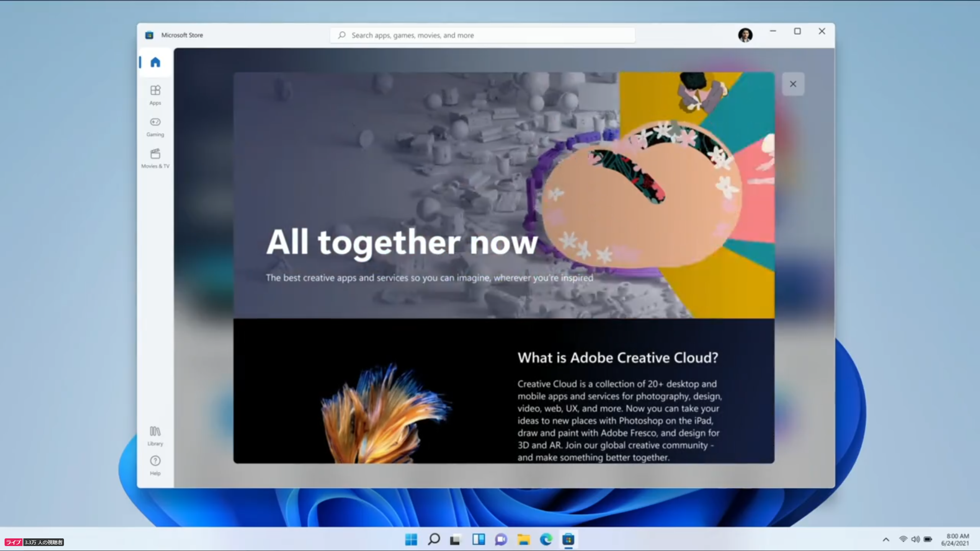
Task: Go to the Apps section
Action: 155,95
